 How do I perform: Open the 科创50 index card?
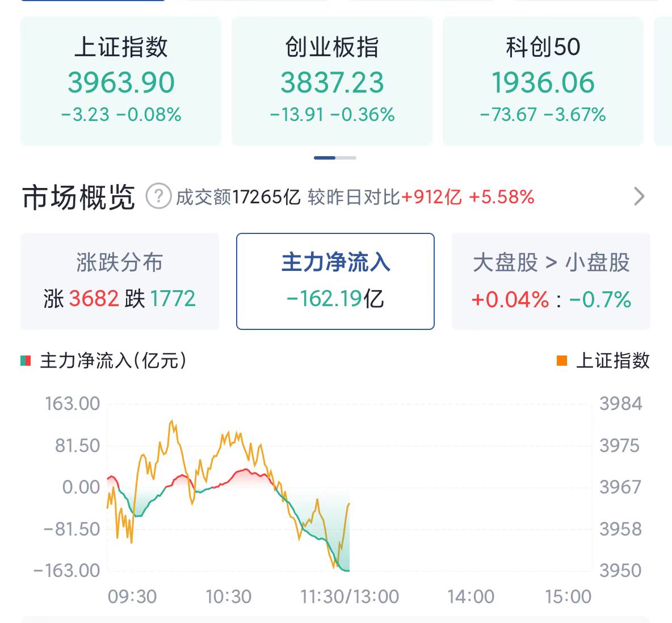(x=543, y=81)
